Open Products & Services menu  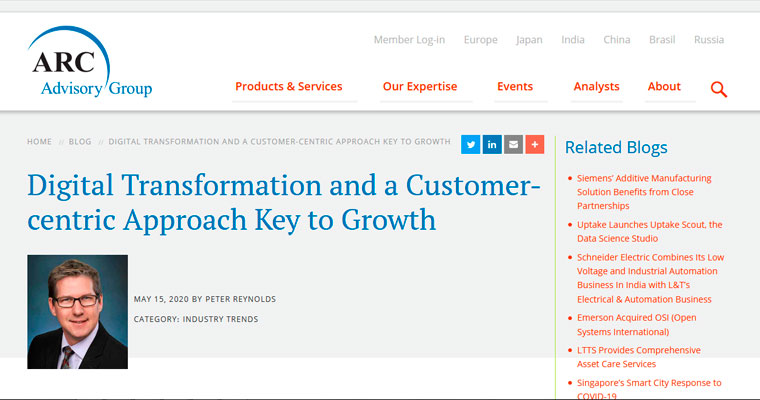[x=288, y=87]
